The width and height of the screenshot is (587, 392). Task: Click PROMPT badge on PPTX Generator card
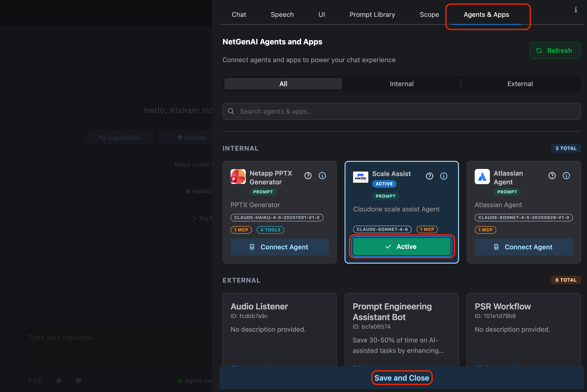263,192
